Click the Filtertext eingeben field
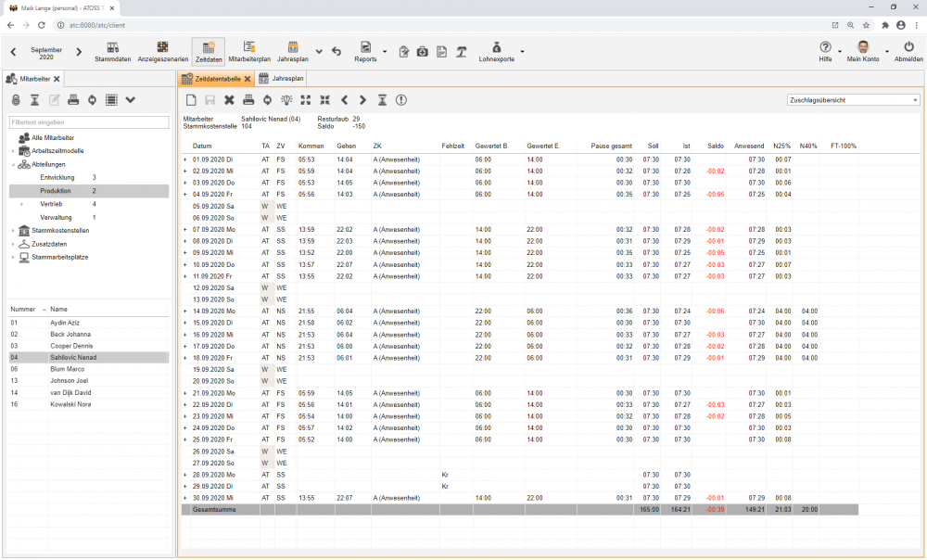 89,122
